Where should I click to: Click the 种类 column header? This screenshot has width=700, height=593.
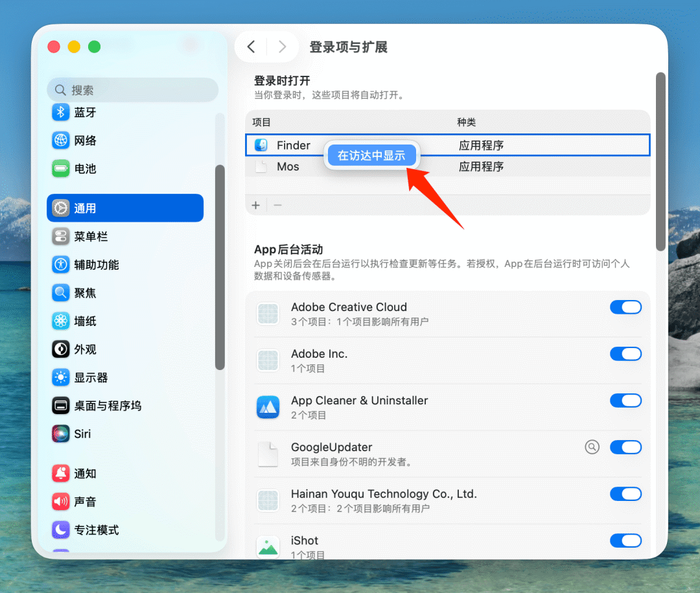467,122
